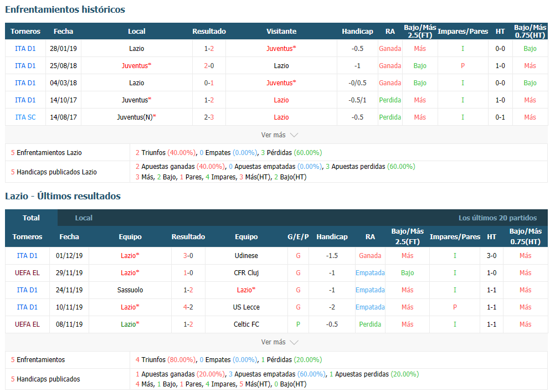Switch to the Local tab

84,218
